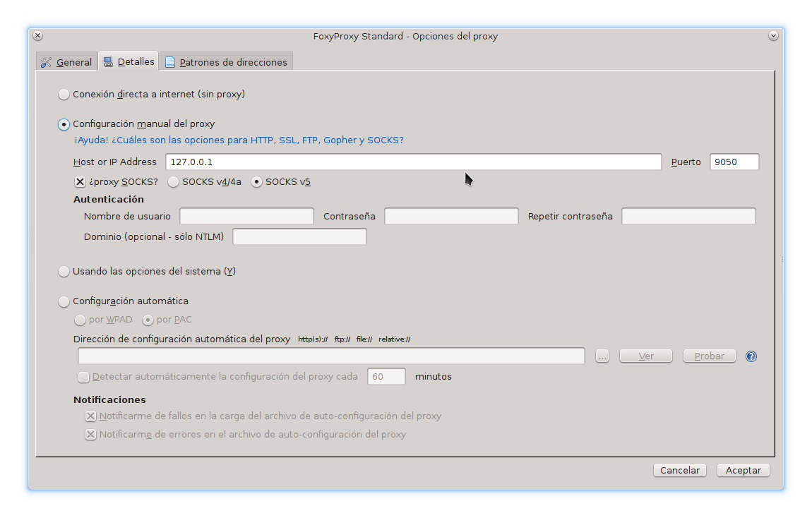Viewport: 812px width, 518px height.
Task: Click the Autenticación section heading
Action: 109,199
